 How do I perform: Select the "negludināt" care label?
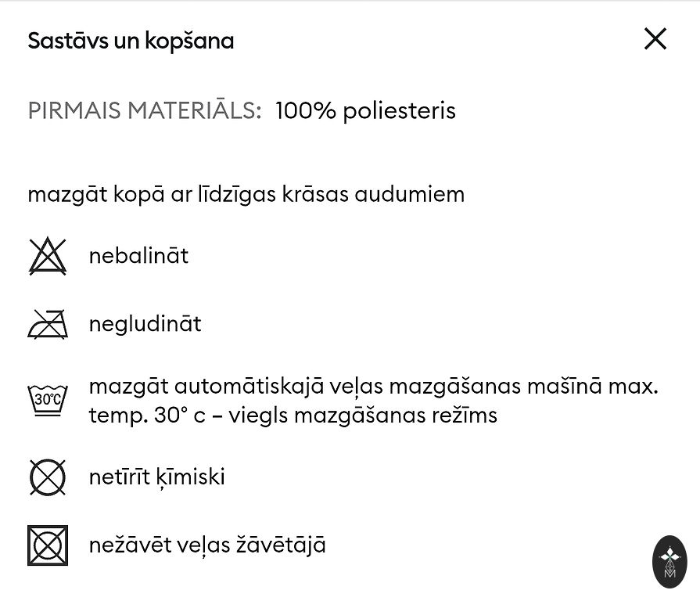pos(145,324)
